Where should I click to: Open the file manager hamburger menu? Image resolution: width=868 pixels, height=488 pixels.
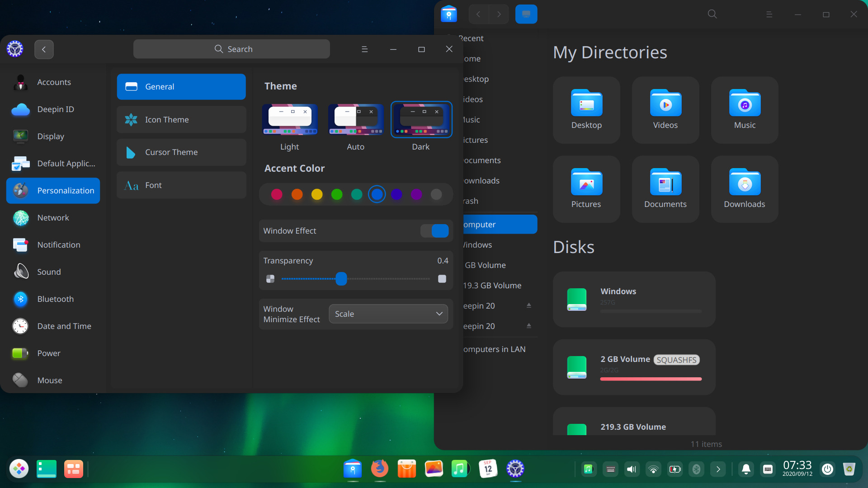point(769,14)
